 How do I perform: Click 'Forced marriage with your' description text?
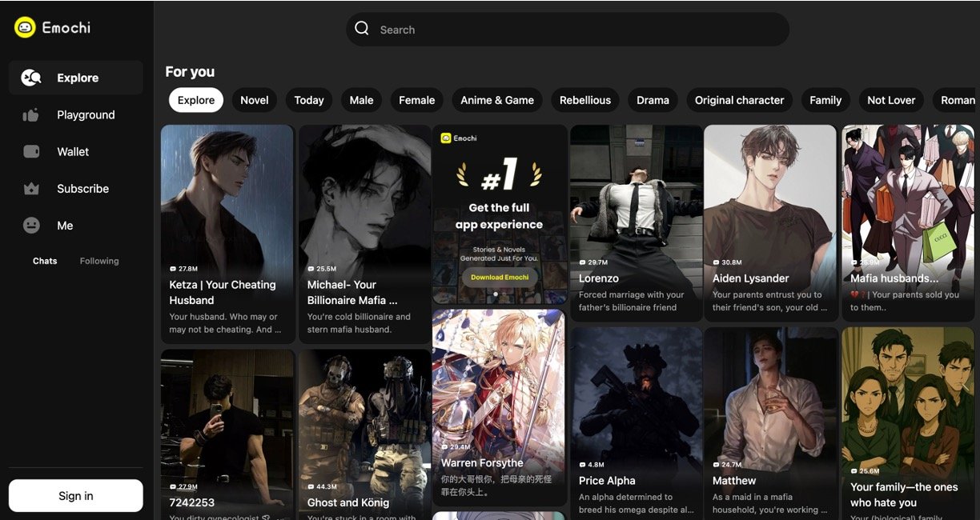point(632,294)
